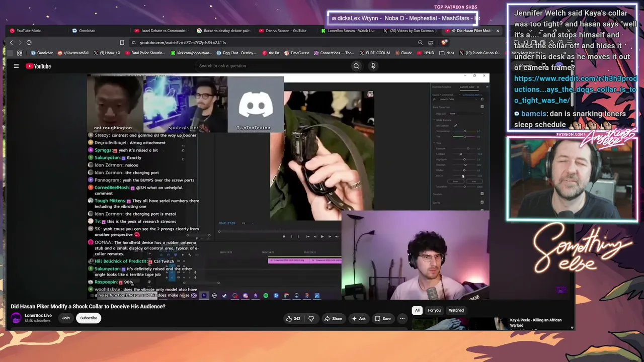The width and height of the screenshot is (644, 362).
Task: Reload the page with the refresh icon
Action: coord(29,43)
